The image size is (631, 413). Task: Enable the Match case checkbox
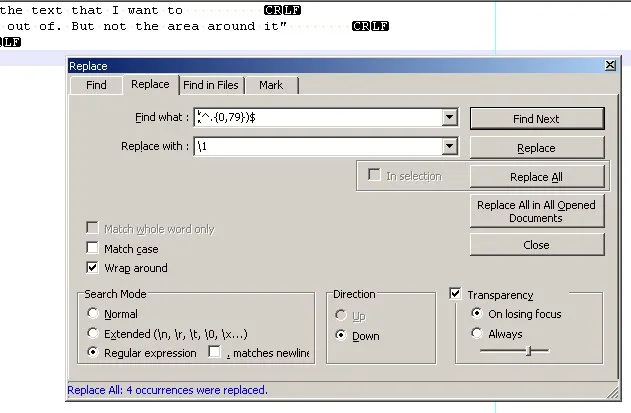(x=92, y=248)
